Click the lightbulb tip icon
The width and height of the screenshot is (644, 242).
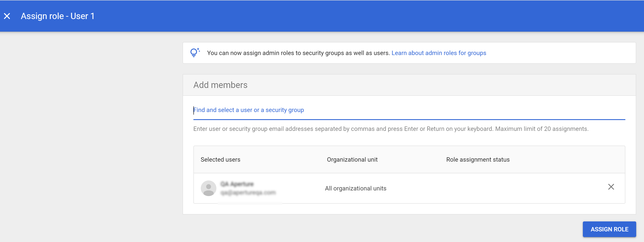click(x=195, y=52)
